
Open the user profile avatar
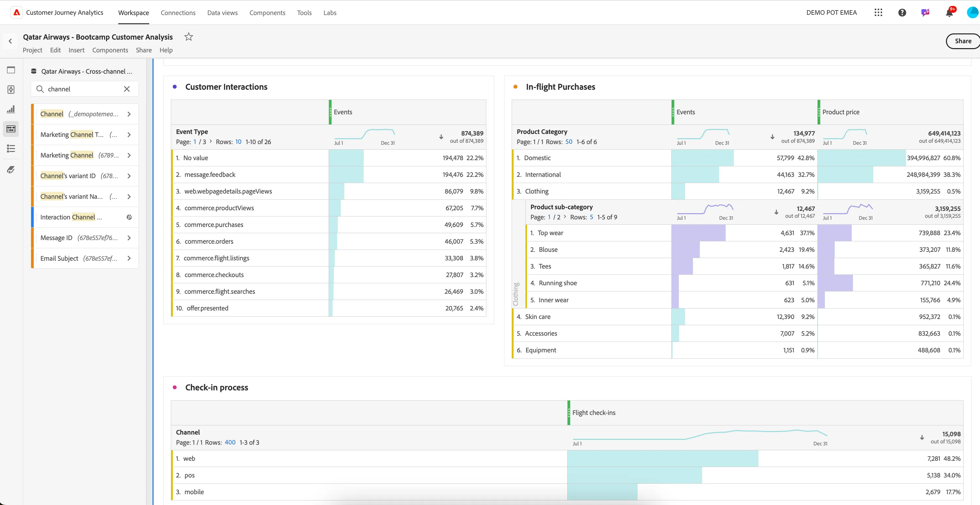coord(973,12)
